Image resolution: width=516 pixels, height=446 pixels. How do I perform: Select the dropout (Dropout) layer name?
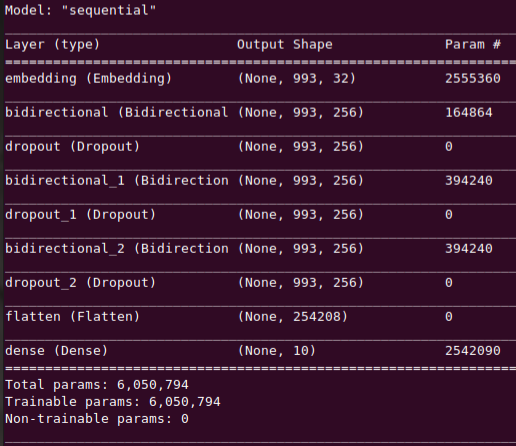[72, 147]
